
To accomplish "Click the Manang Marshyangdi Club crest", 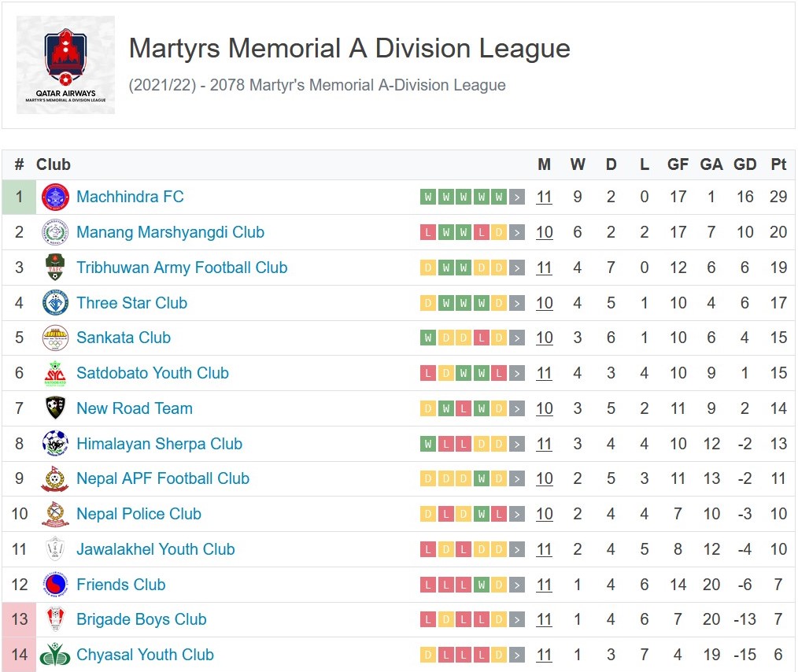I will [x=55, y=233].
